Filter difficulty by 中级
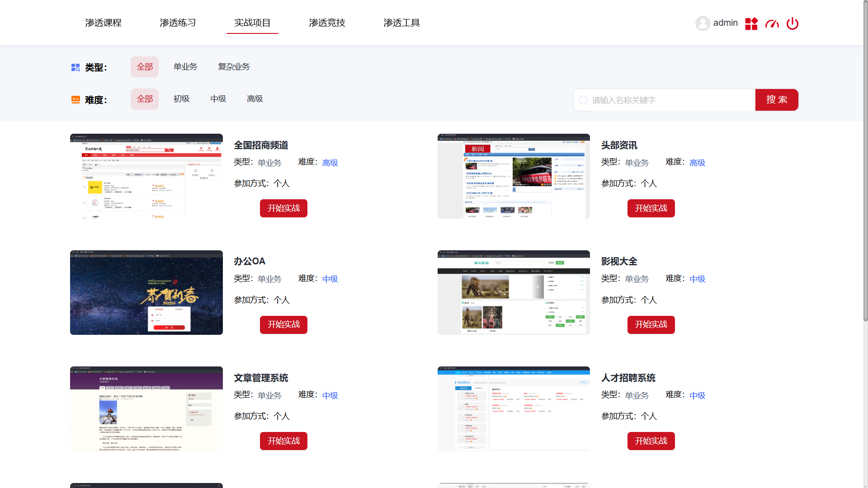The width and height of the screenshot is (868, 488). pyautogui.click(x=218, y=99)
